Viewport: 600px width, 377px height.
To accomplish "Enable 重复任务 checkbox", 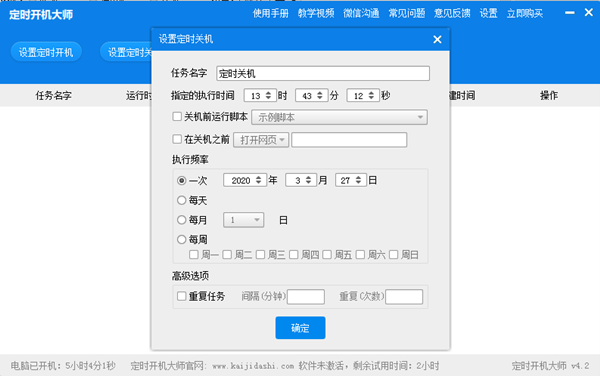I will click(x=181, y=296).
